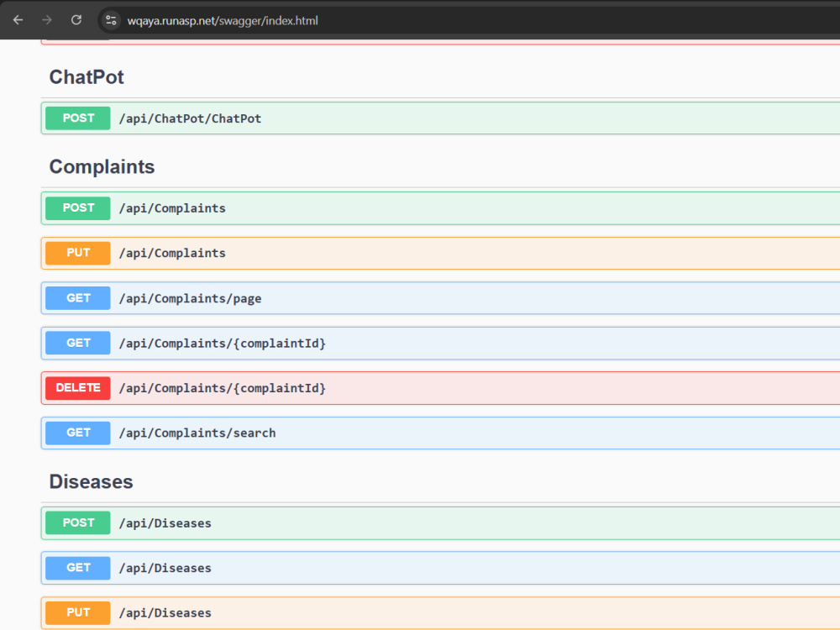Collapse the ChatPot section heading

click(87, 77)
